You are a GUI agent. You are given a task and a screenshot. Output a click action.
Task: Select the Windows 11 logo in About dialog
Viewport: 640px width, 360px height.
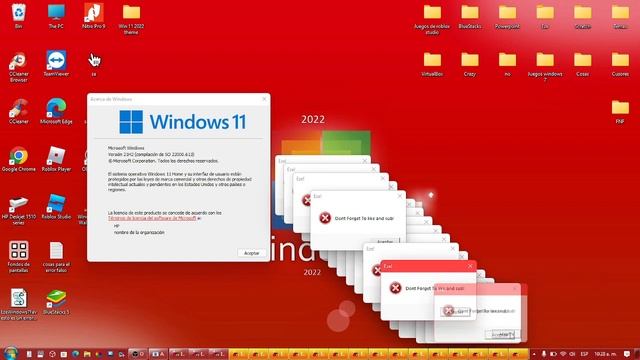pos(183,122)
